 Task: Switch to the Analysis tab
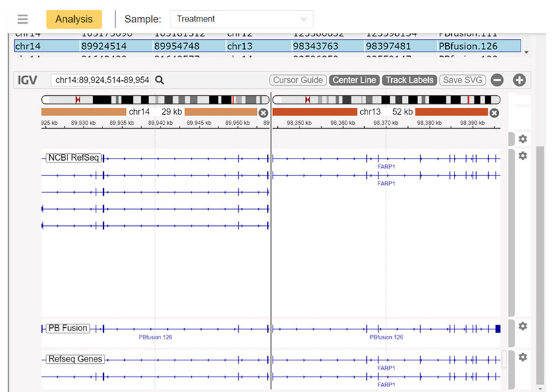point(74,20)
